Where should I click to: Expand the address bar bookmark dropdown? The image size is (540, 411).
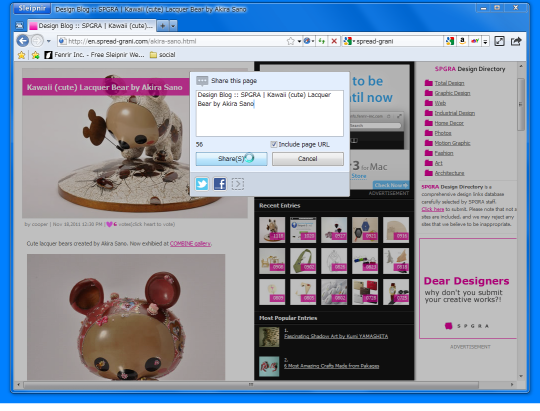tap(299, 42)
